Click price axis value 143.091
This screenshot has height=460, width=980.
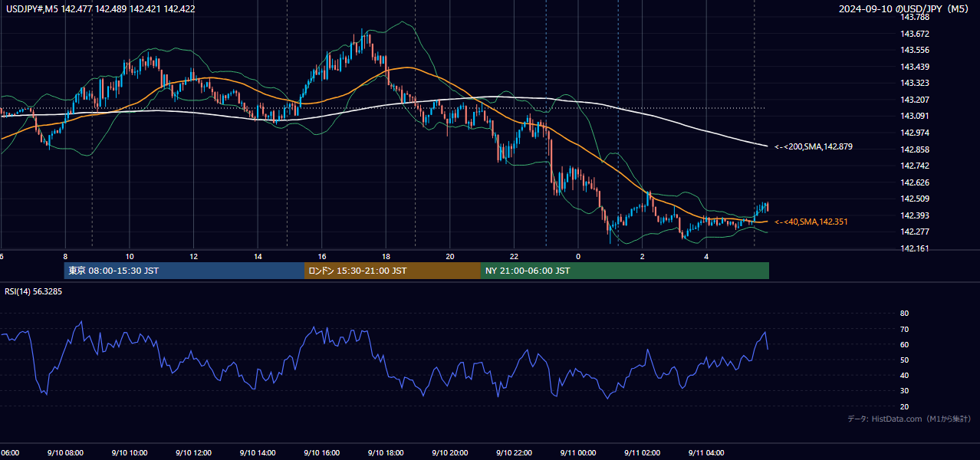(x=916, y=116)
